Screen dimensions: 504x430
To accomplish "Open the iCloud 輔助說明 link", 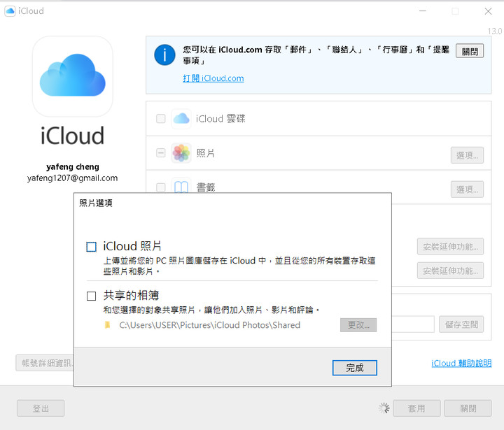I will [461, 363].
